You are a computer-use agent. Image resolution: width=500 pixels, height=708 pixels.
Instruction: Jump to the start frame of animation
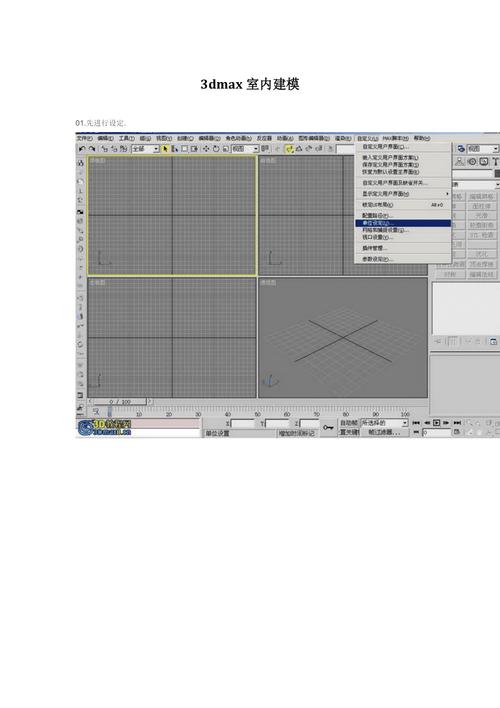coord(416,423)
